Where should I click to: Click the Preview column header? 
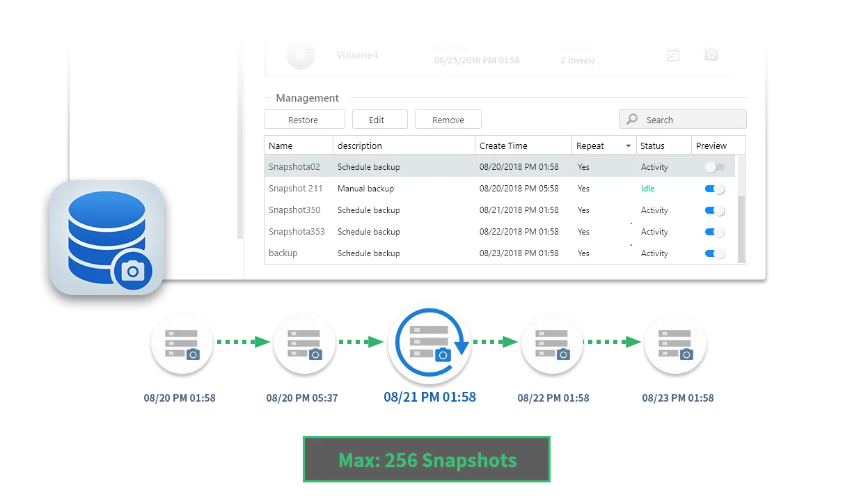click(719, 145)
